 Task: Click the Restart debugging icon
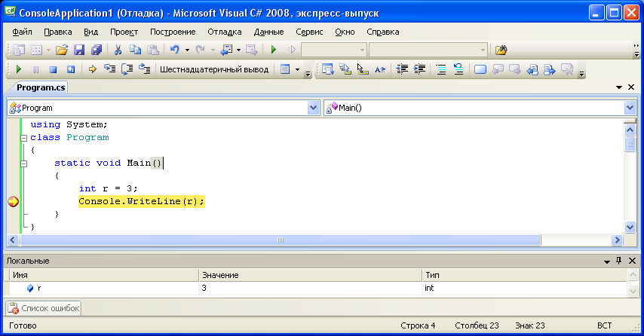pos(71,69)
